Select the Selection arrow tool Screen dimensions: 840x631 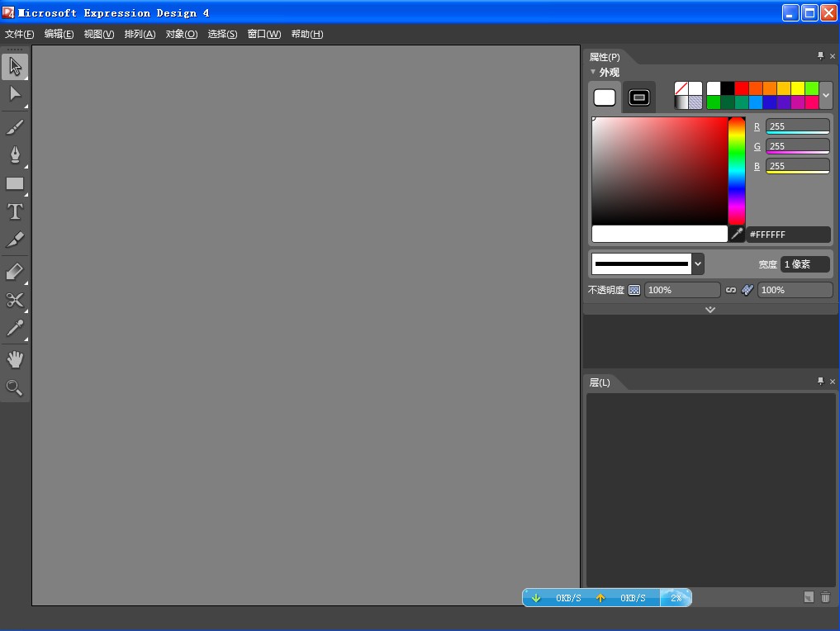tap(15, 66)
